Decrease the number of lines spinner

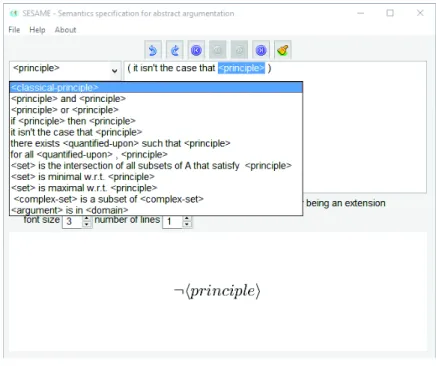point(187,224)
